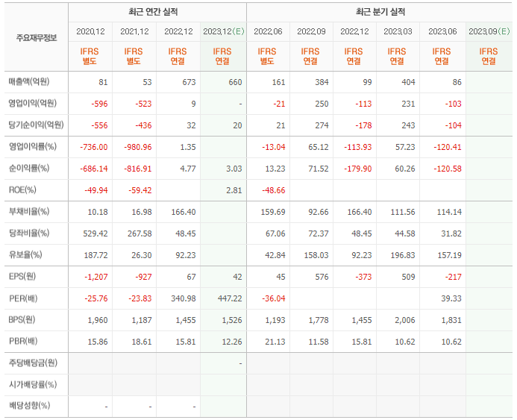Select the 660 estimated revenue value
Image resolution: width=517 pixels, height=420 pixels.
coord(235,82)
